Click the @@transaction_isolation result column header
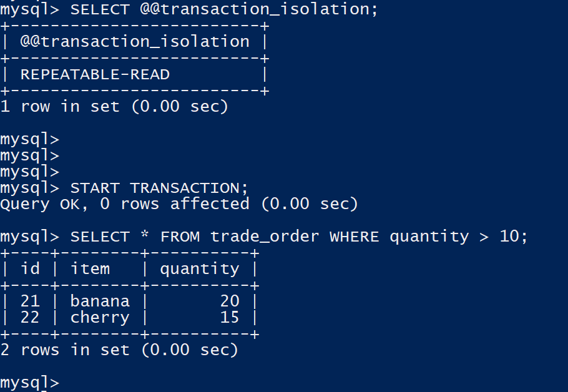The image size is (568, 392). point(134,42)
